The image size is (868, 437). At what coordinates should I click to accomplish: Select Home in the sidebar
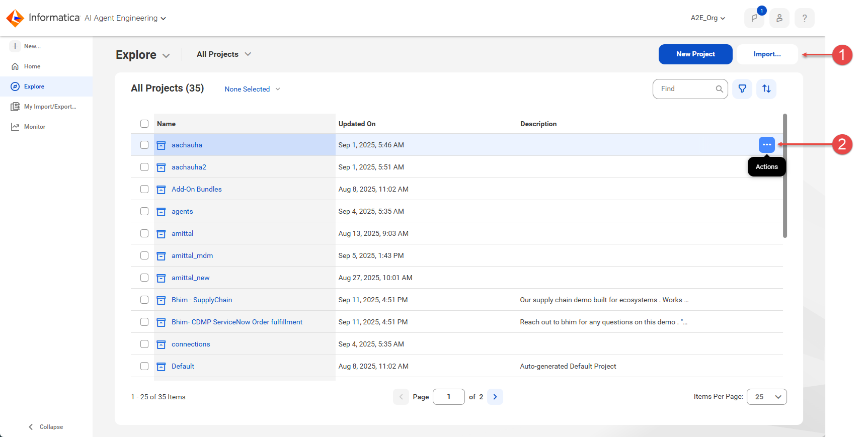46,66
